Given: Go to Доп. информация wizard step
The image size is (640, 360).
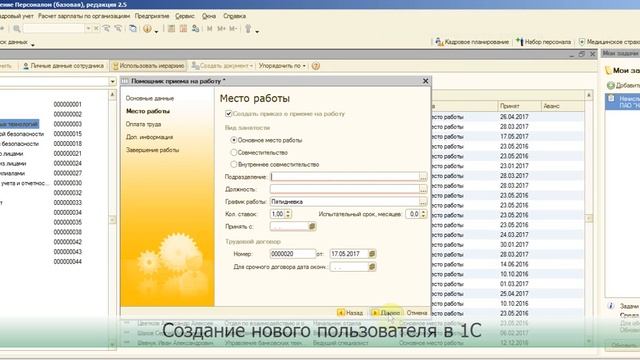Looking at the screenshot, I should tap(149, 137).
